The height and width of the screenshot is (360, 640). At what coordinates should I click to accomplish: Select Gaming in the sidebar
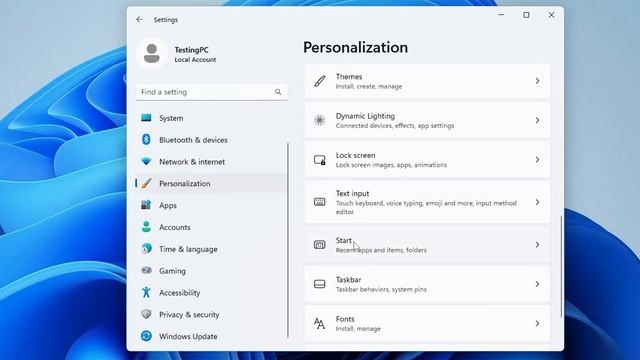click(211, 271)
